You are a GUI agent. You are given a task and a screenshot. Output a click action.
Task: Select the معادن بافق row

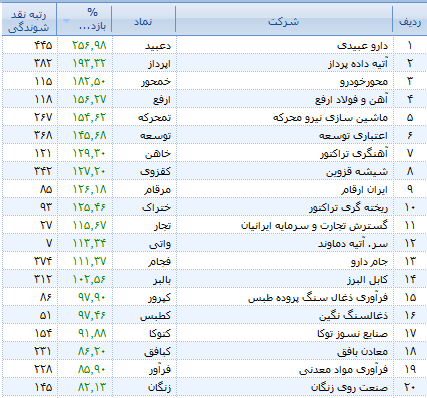point(214,351)
